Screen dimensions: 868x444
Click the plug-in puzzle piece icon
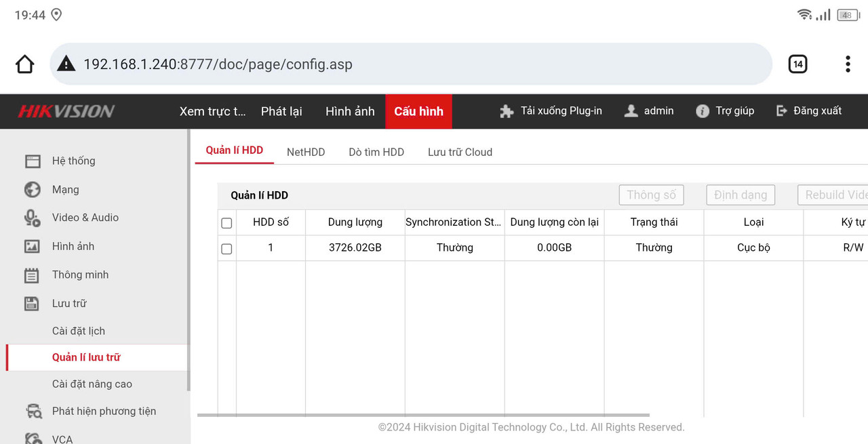click(507, 111)
